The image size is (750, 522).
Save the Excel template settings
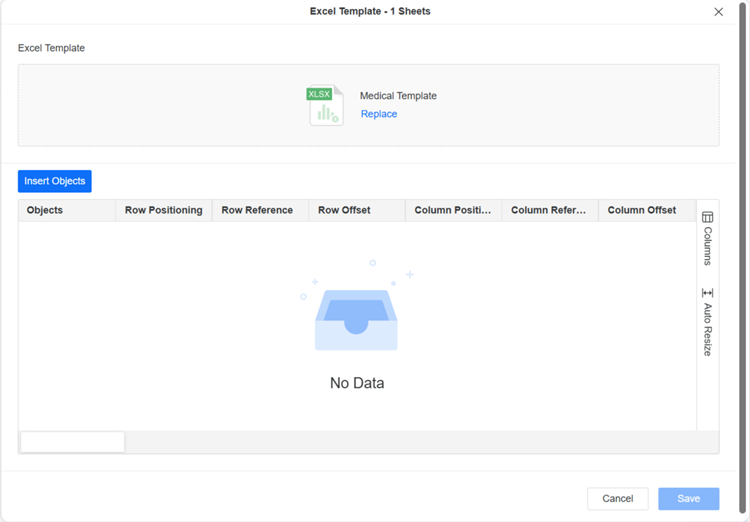pos(688,499)
